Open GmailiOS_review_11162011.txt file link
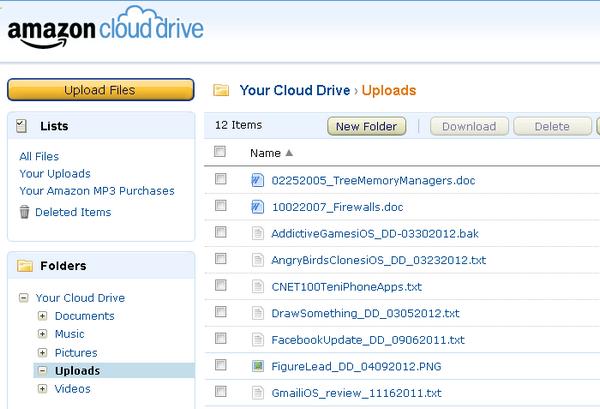 pos(357,393)
